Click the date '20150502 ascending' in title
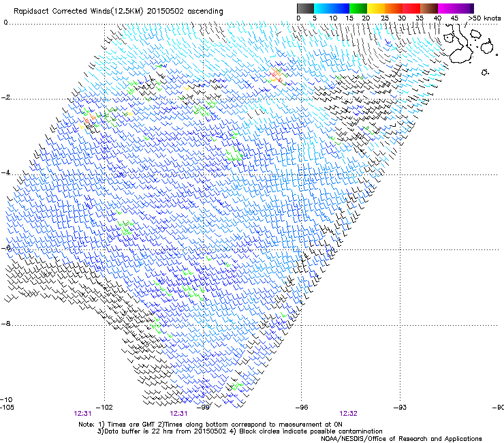 [185, 12]
